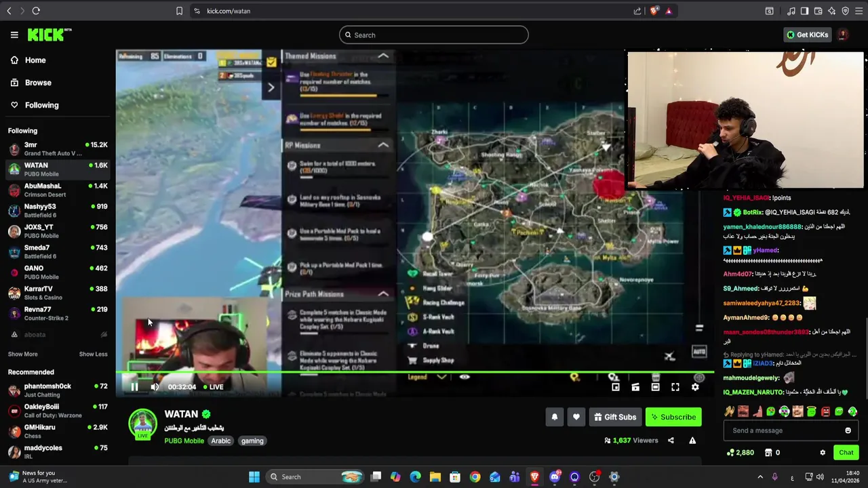The width and height of the screenshot is (868, 488).
Task: Open picture-in-picture for the stream
Action: click(616, 387)
